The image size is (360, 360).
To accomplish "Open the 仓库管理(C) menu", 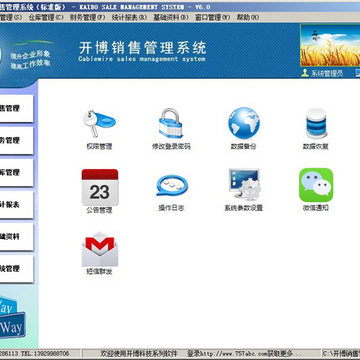I will (46, 17).
